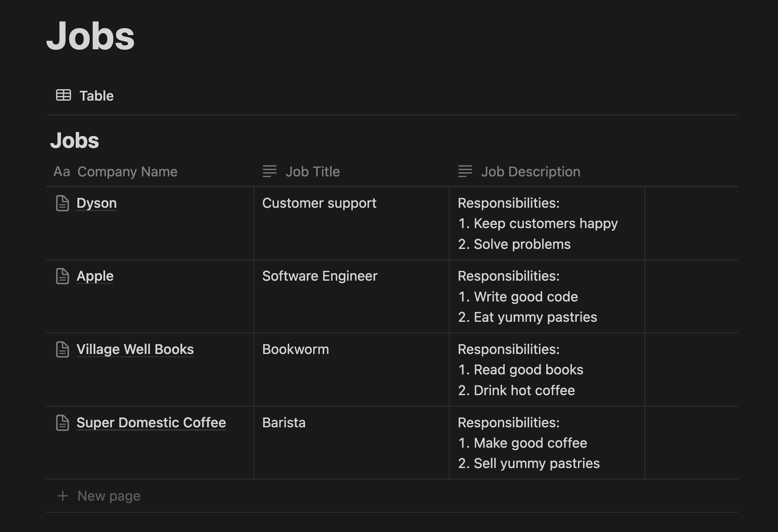Click the 'Read good books' line
The width and height of the screenshot is (778, 532).
point(521,370)
